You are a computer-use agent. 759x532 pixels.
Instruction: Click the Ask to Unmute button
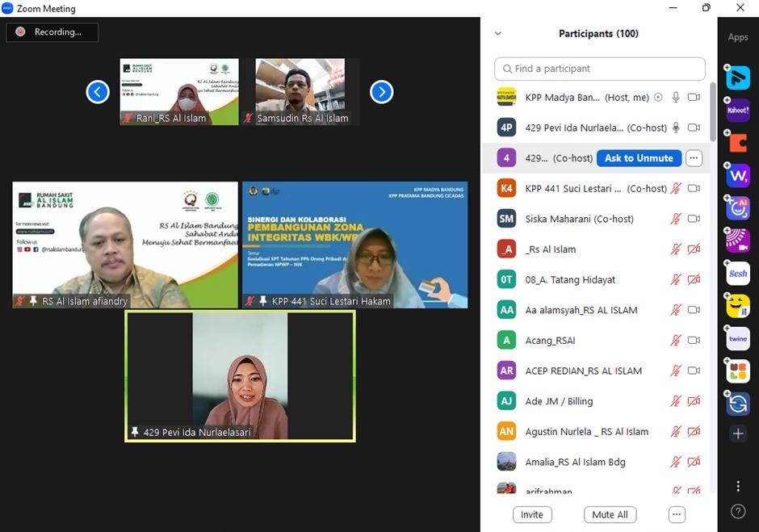(x=639, y=158)
